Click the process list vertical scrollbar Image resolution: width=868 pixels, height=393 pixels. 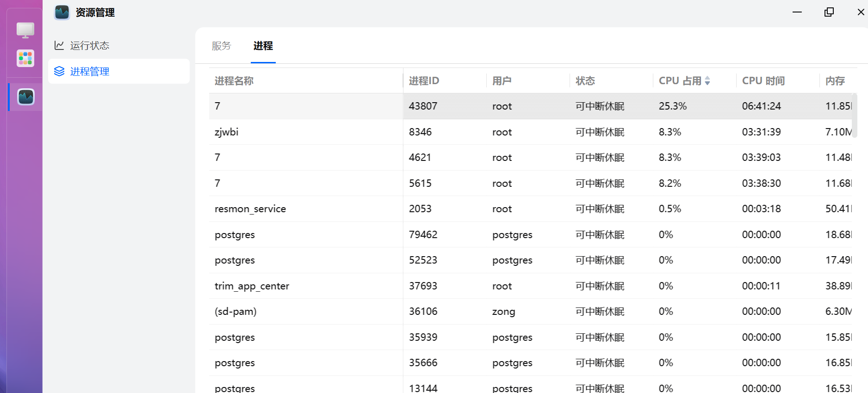[x=854, y=116]
